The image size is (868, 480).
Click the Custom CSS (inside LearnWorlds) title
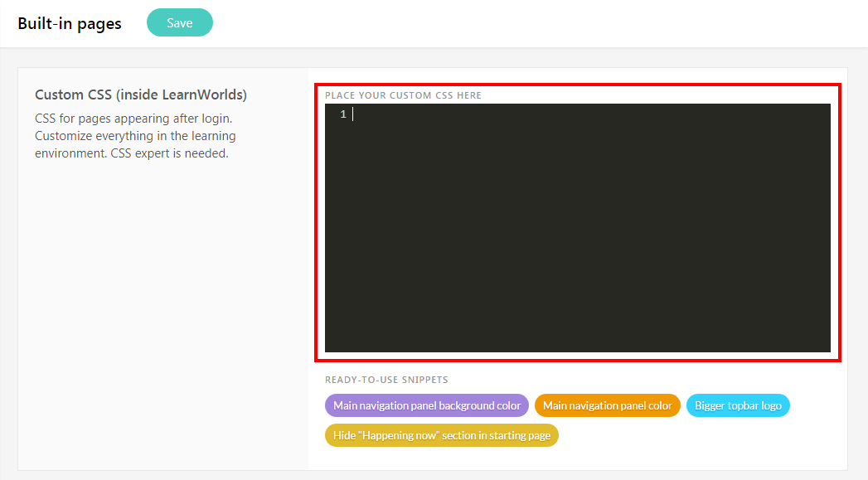(x=141, y=95)
